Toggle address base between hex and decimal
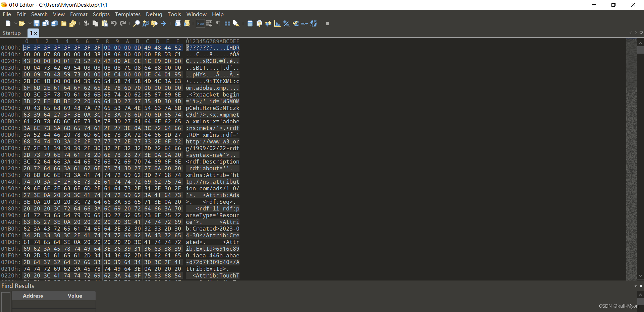The width and height of the screenshot is (644, 312). (x=314, y=23)
